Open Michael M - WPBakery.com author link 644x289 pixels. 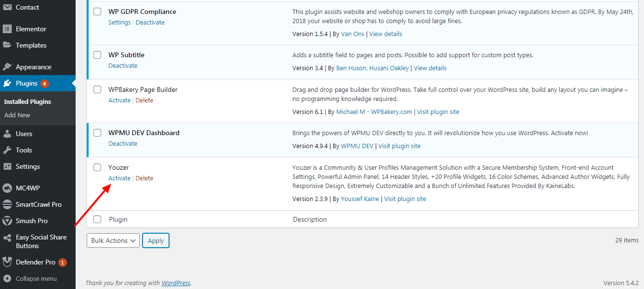point(374,112)
